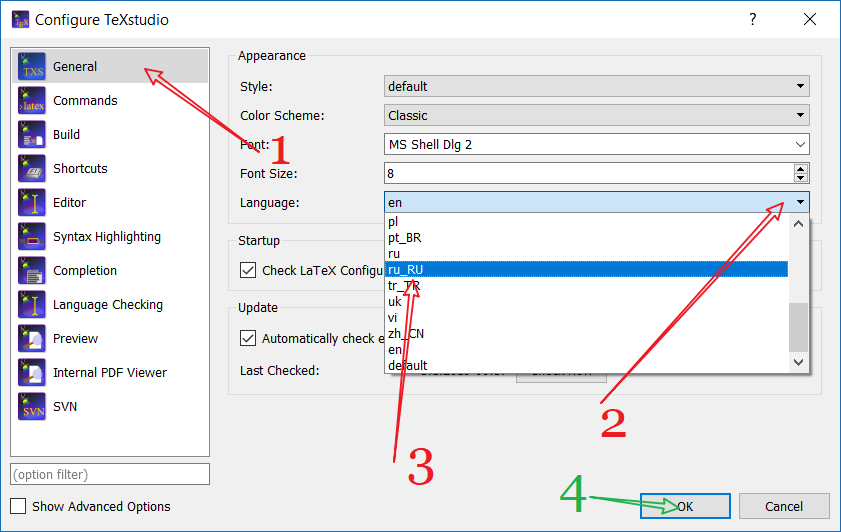Open Internal PDF Viewer settings

point(110,373)
